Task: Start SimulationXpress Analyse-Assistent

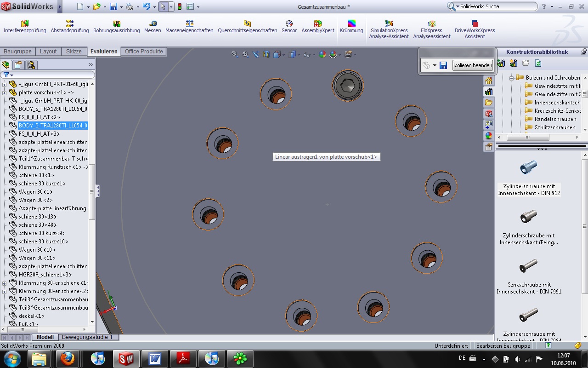Action: (389, 29)
